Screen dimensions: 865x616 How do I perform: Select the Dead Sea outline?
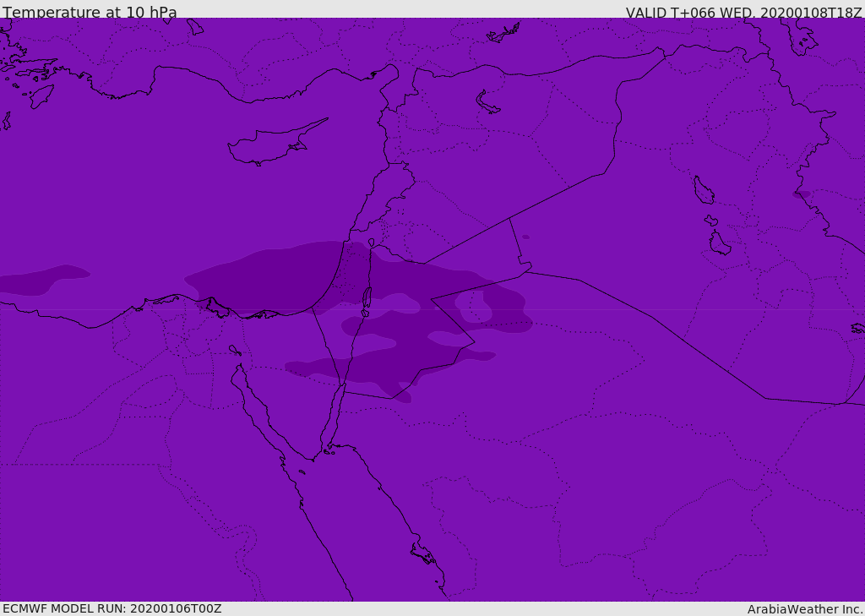[367, 298]
